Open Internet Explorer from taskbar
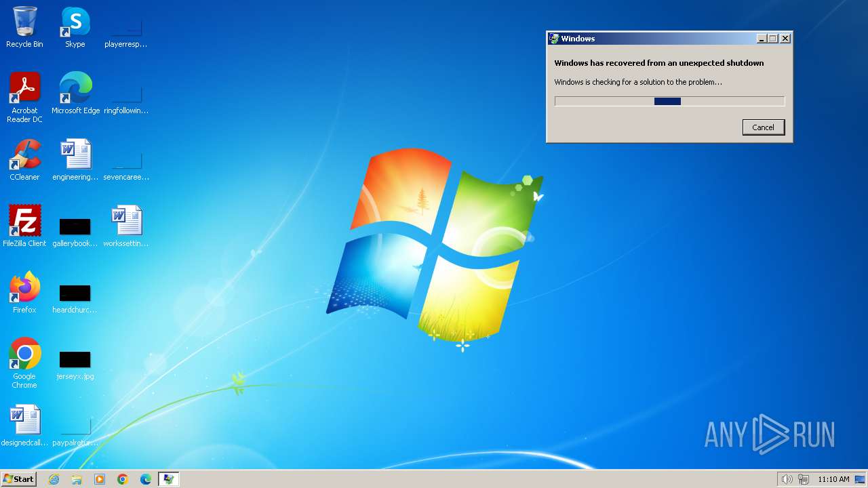This screenshot has width=868, height=488. click(x=54, y=479)
